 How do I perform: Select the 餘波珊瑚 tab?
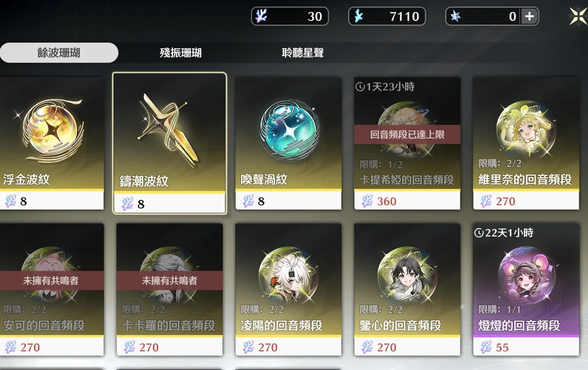tap(59, 52)
